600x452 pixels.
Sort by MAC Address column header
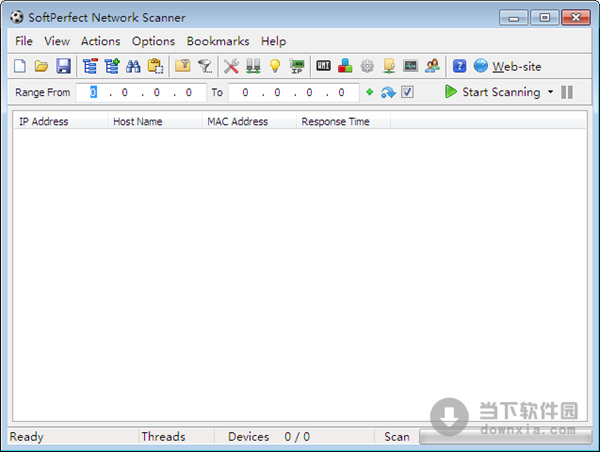coord(249,121)
